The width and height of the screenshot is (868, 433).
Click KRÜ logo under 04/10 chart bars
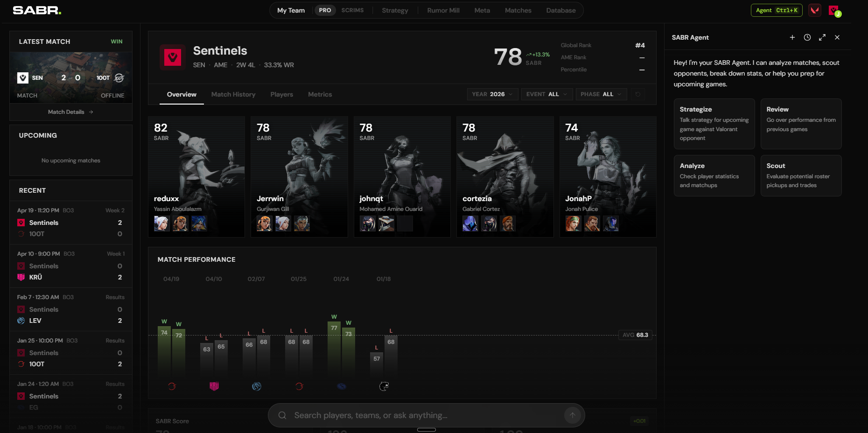(214, 386)
